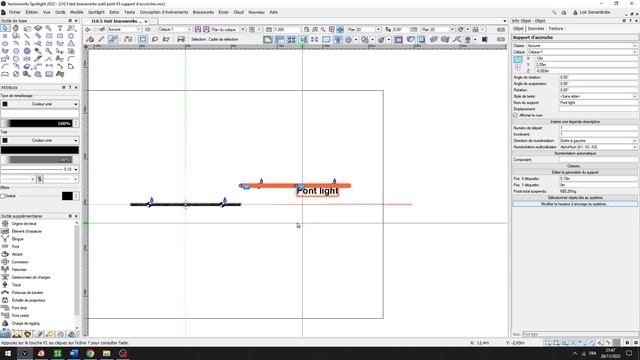Select the Treuil tool
This screenshot has width=640, height=360.
coord(16,285)
